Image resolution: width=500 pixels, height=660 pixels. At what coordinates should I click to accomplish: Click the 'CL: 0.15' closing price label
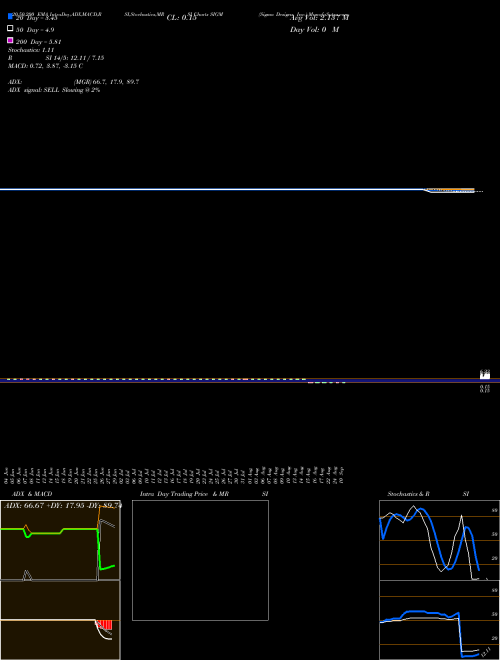(x=182, y=18)
